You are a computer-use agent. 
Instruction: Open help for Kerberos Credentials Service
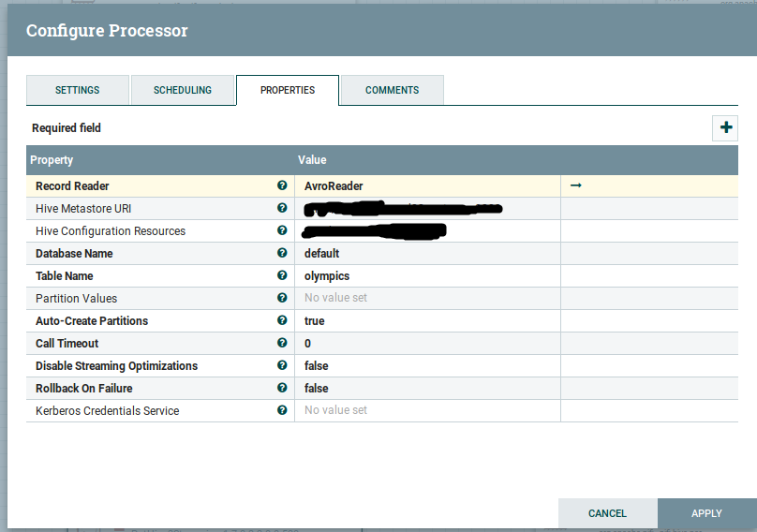[282, 410]
